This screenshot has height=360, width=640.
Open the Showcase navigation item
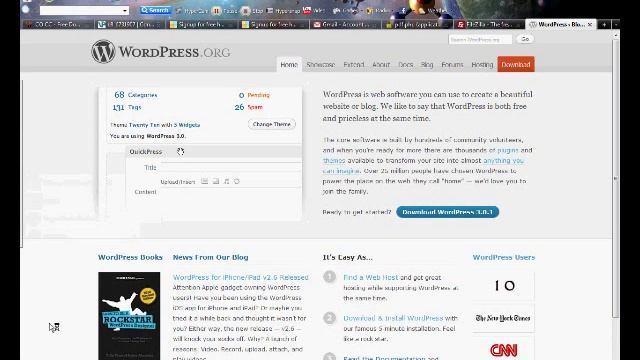click(x=320, y=64)
